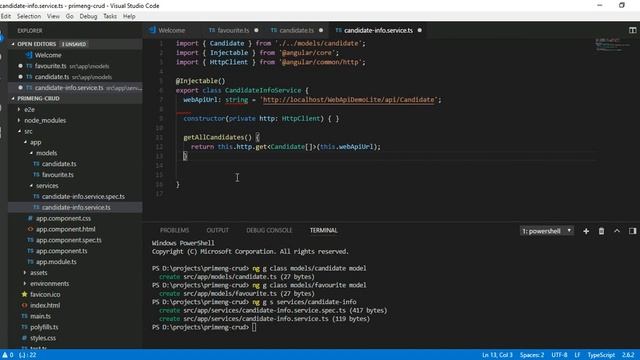Move or close panel with the rightmost panel icon

[x=632, y=231]
